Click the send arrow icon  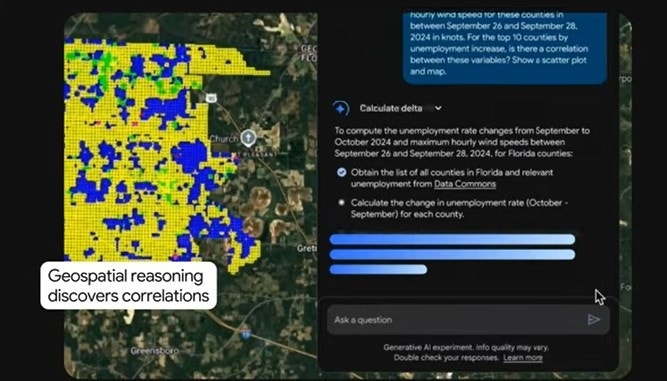(x=594, y=320)
